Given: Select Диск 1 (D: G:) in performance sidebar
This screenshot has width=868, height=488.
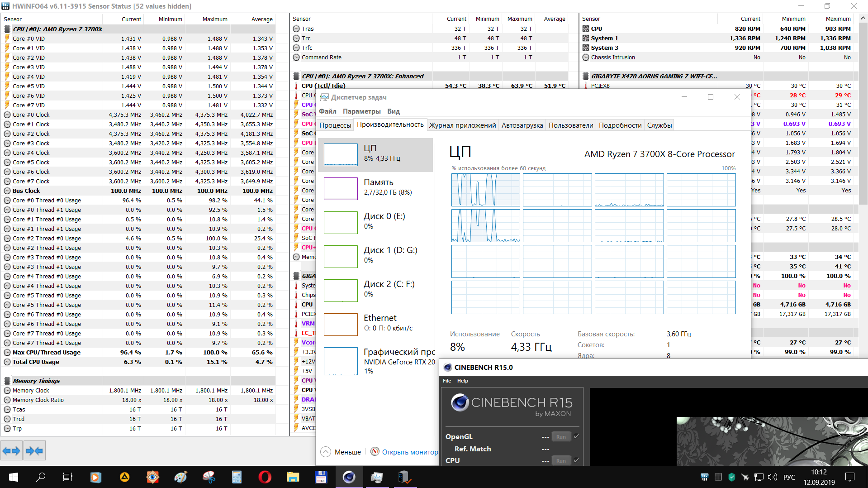Looking at the screenshot, I should click(x=375, y=257).
